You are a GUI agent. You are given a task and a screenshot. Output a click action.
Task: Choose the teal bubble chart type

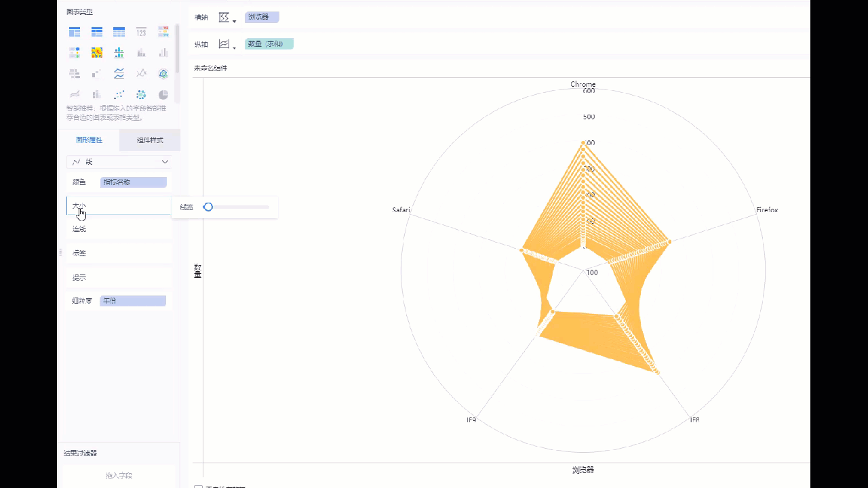point(141,95)
